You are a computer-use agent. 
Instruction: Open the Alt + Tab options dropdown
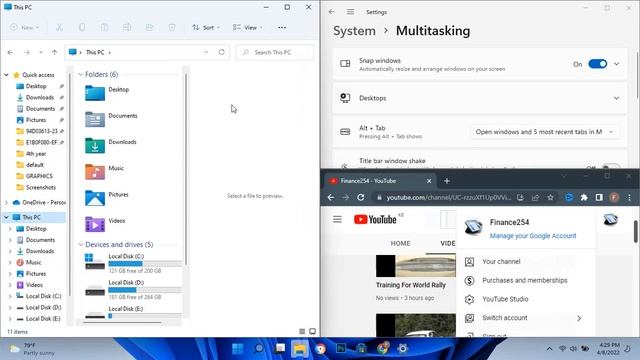544,132
